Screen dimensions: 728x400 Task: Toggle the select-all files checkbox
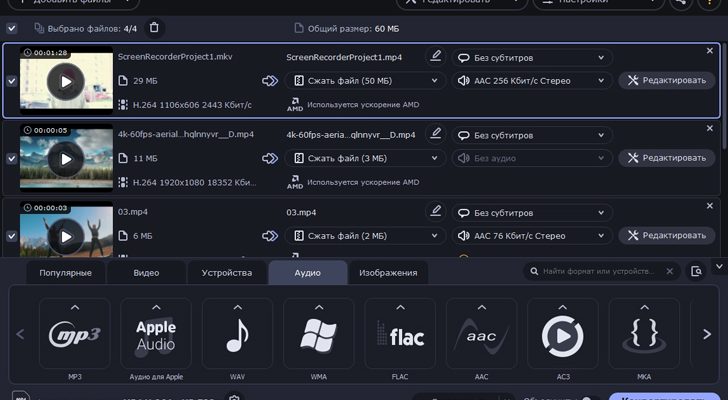12,29
